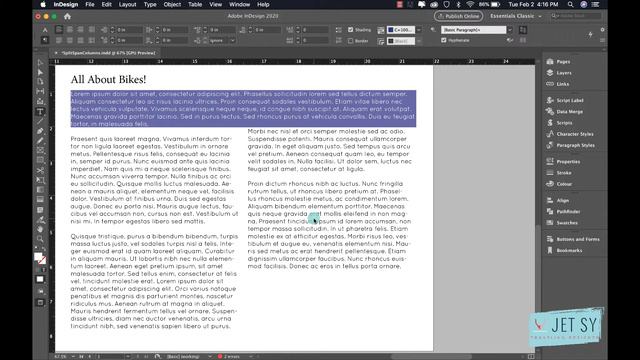Select the Pencil tool
This screenshot has width=640, height=360.
click(40, 141)
